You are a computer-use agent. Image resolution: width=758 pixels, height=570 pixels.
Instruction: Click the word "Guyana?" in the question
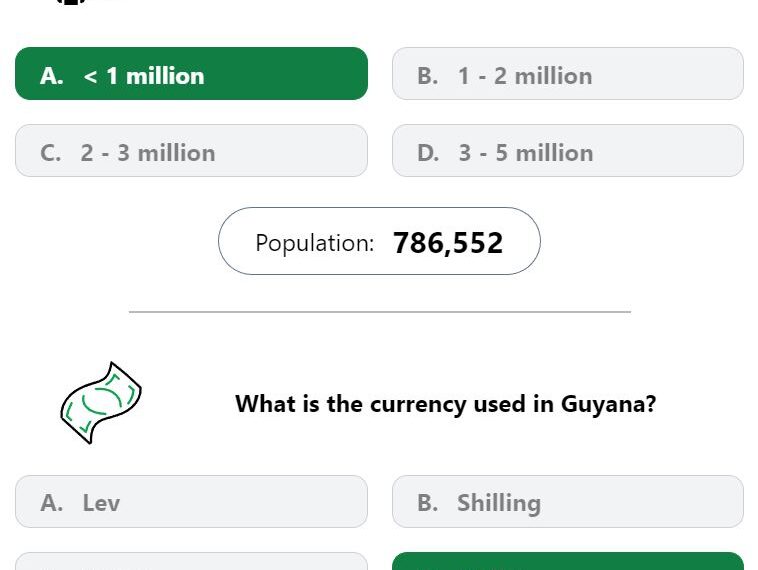[x=609, y=404]
